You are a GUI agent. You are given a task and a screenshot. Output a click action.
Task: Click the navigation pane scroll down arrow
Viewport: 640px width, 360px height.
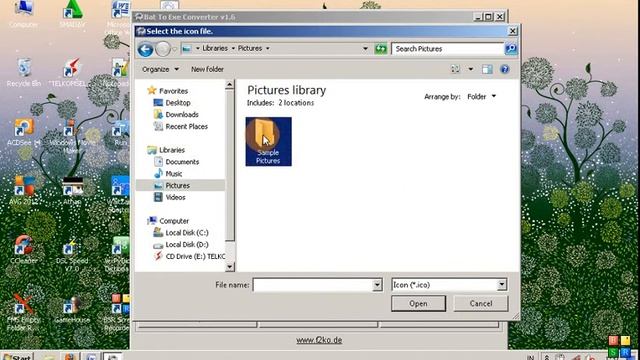coord(230,267)
